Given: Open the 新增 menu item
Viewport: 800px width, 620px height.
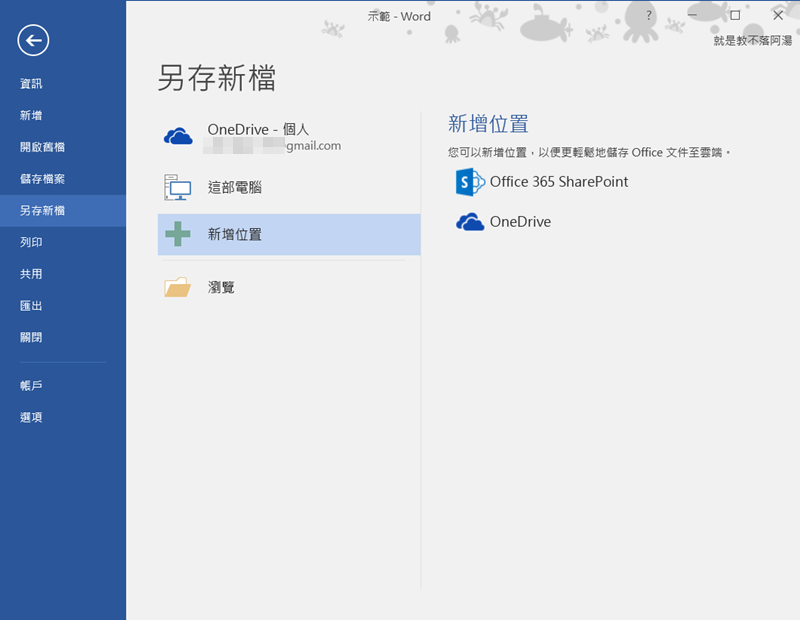Looking at the screenshot, I should point(31,115).
